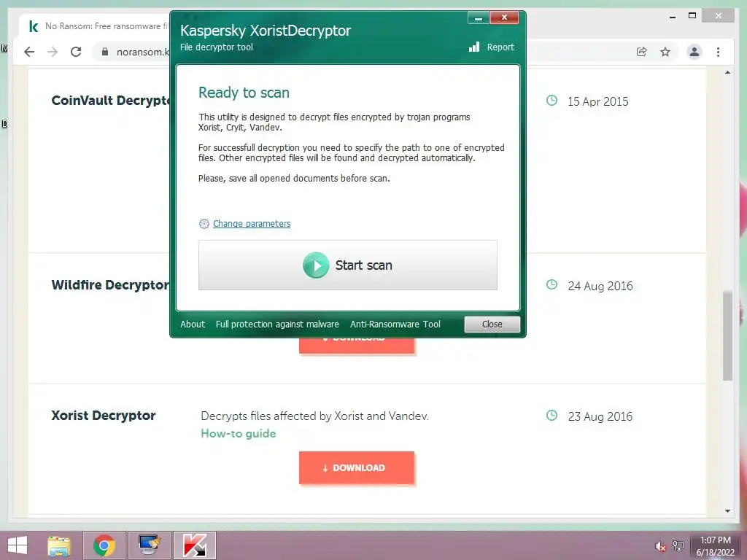Reload the No Ransom page

[76, 52]
